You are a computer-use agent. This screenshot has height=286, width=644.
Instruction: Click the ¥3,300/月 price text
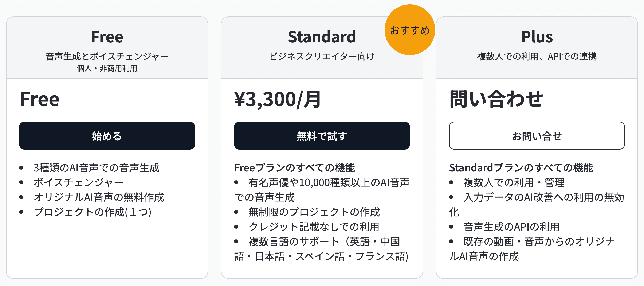point(278,99)
